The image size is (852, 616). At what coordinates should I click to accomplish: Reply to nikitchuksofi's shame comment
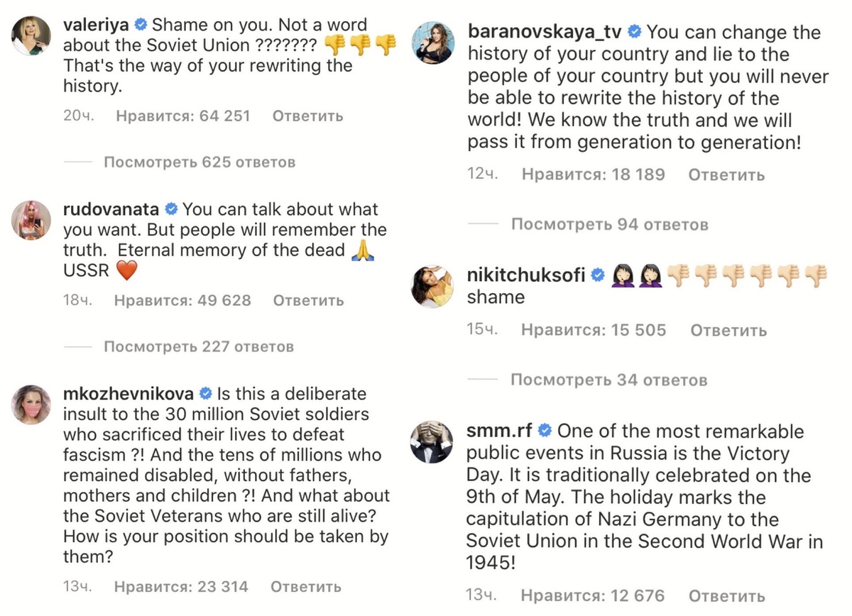(728, 330)
